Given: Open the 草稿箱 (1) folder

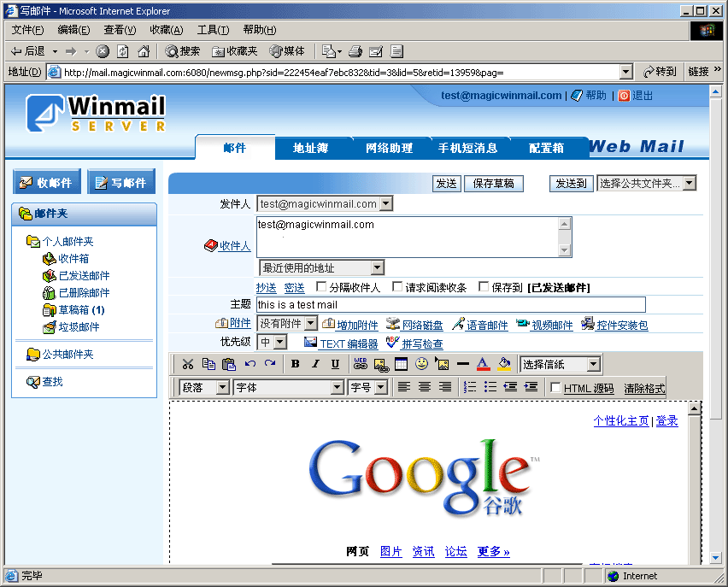Looking at the screenshot, I should coord(81,310).
